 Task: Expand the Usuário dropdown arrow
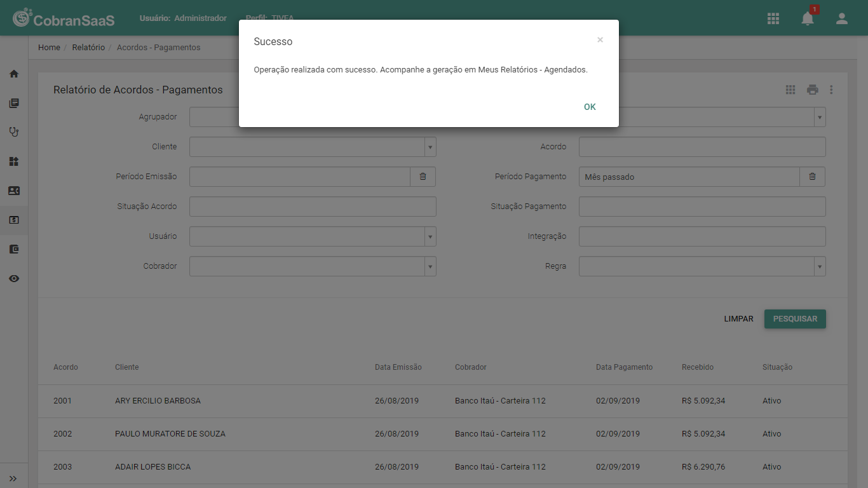tap(430, 236)
